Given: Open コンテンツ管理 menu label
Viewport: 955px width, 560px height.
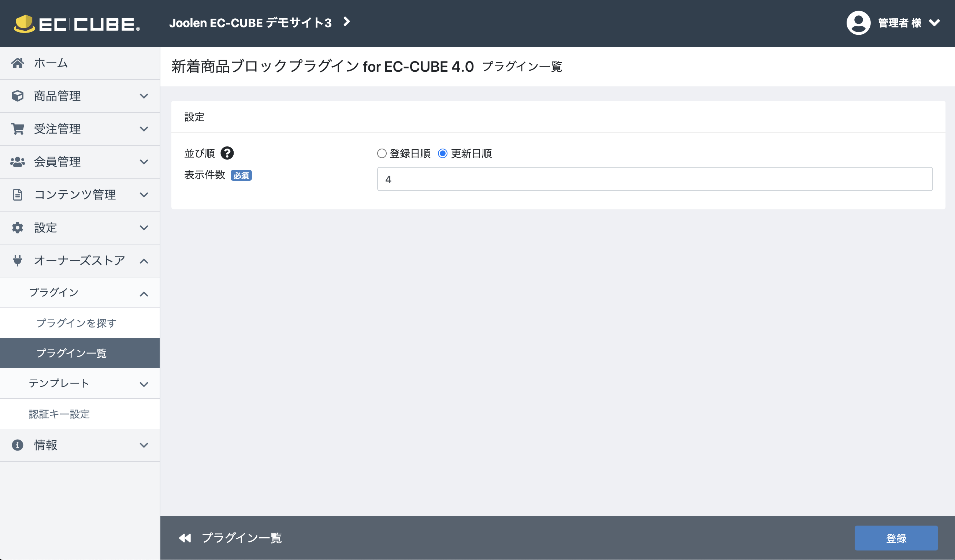Looking at the screenshot, I should 75,195.
